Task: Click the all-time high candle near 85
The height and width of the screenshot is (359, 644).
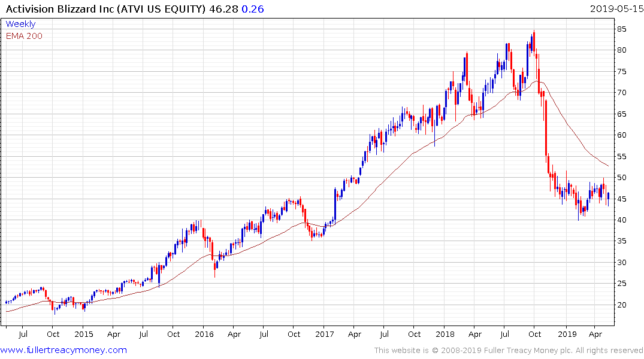Action: (534, 41)
